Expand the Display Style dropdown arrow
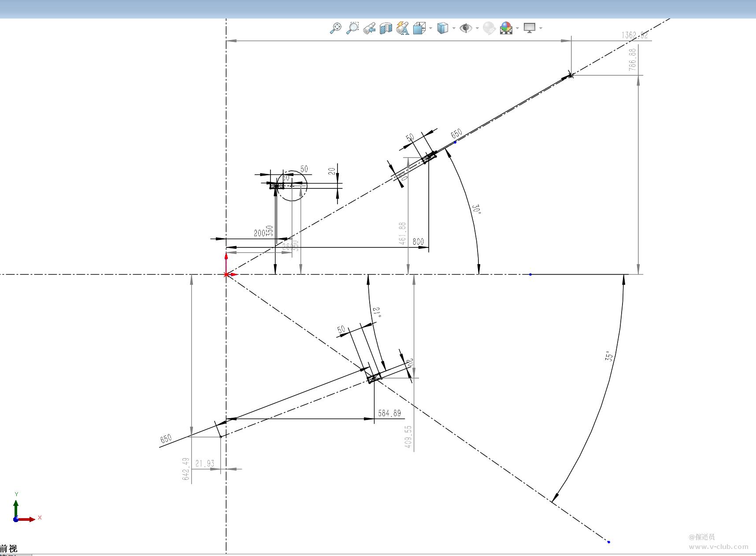 coord(454,28)
